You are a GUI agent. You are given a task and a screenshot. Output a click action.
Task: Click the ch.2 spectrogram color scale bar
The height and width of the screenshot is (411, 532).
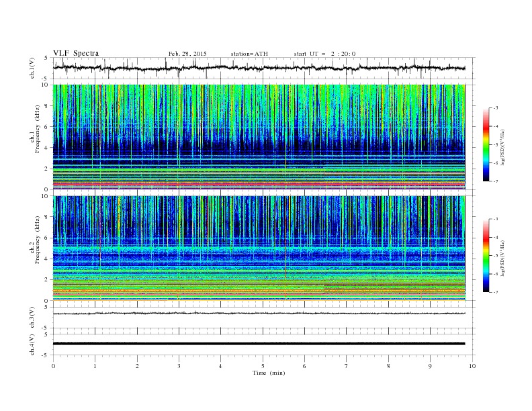(486, 256)
